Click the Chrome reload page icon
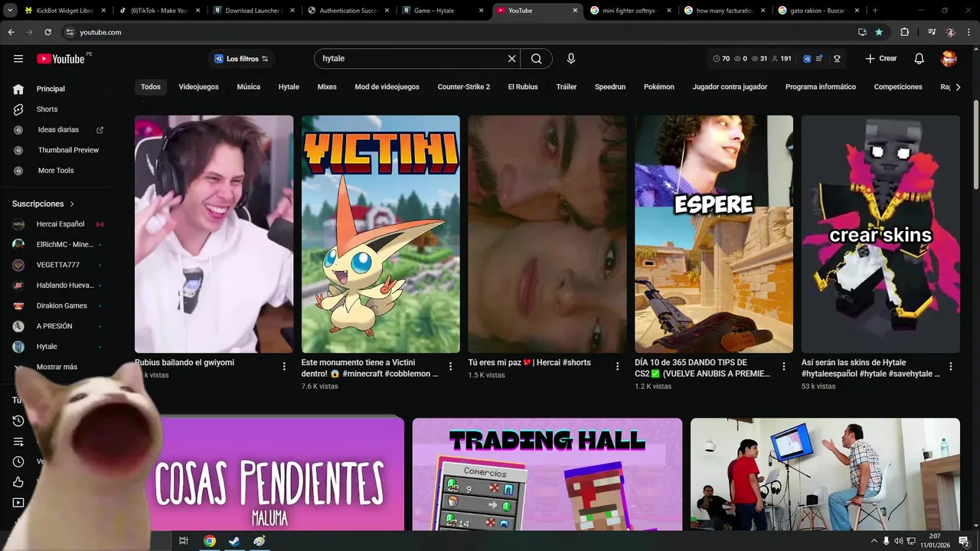 pos(47,32)
